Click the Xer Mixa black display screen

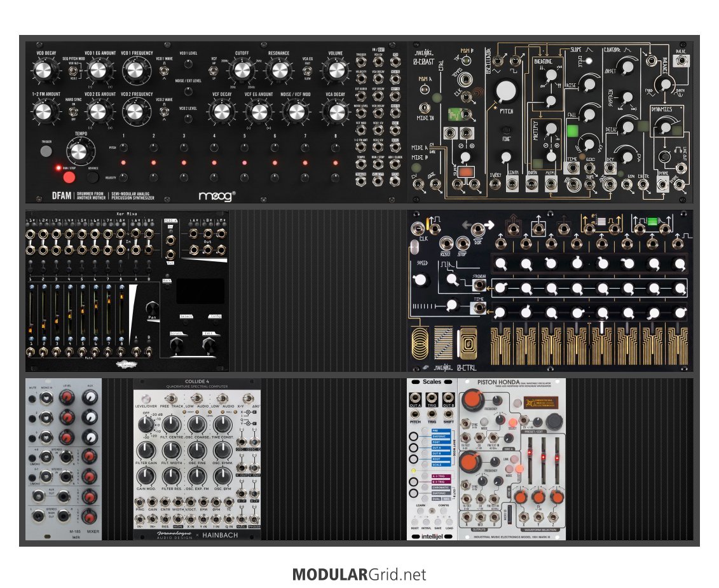click(200, 291)
